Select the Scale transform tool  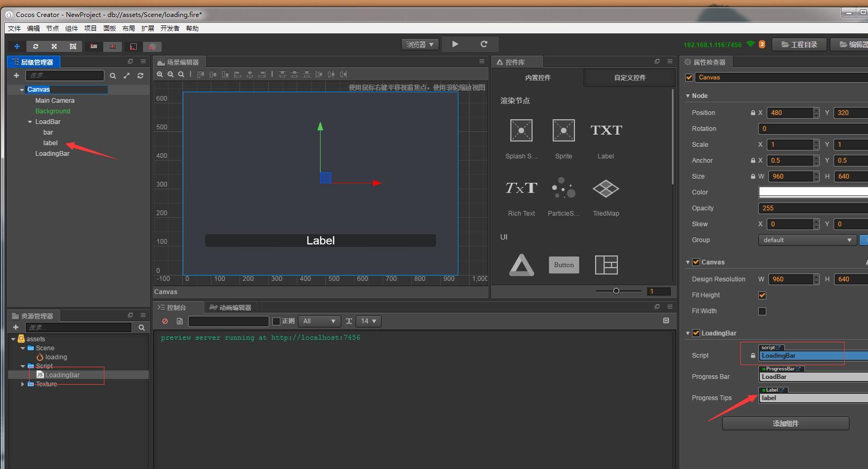coord(54,46)
